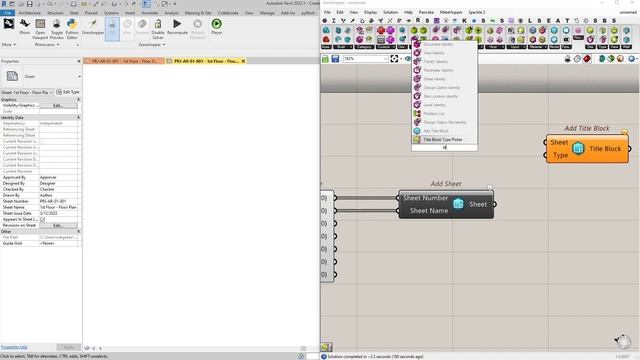Click the Guide Grid None value
The width and height of the screenshot is (640, 360).
58,243
